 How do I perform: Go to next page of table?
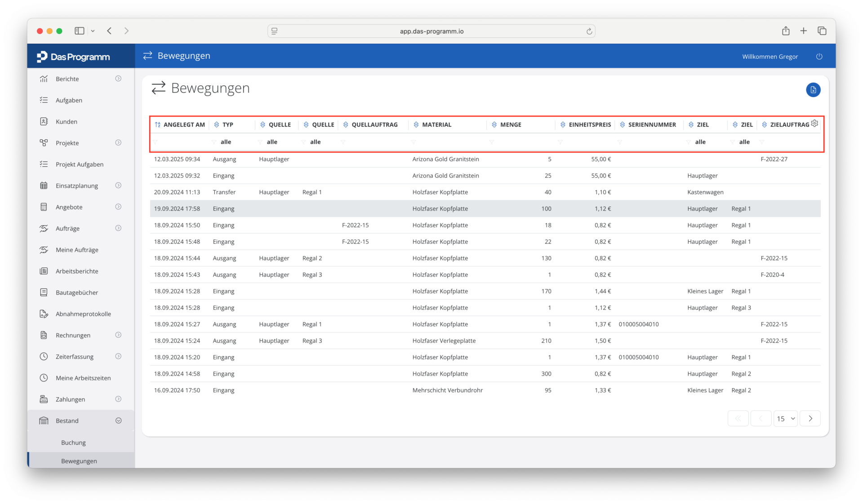tap(810, 419)
